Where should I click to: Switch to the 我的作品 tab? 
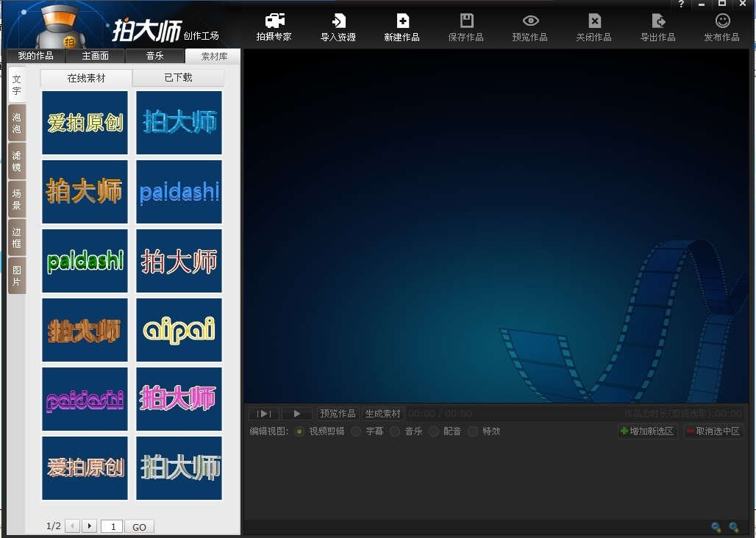(35, 56)
